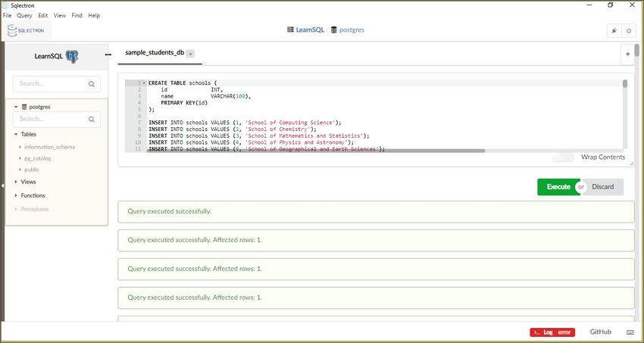Click the postgres breadcrumb link in header
This screenshot has width=644, height=343.
coord(352,30)
